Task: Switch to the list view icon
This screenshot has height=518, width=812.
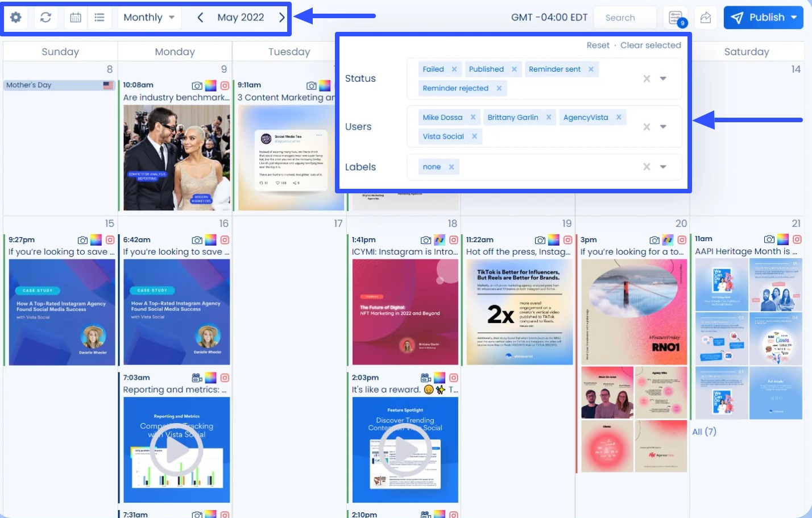Action: (99, 17)
